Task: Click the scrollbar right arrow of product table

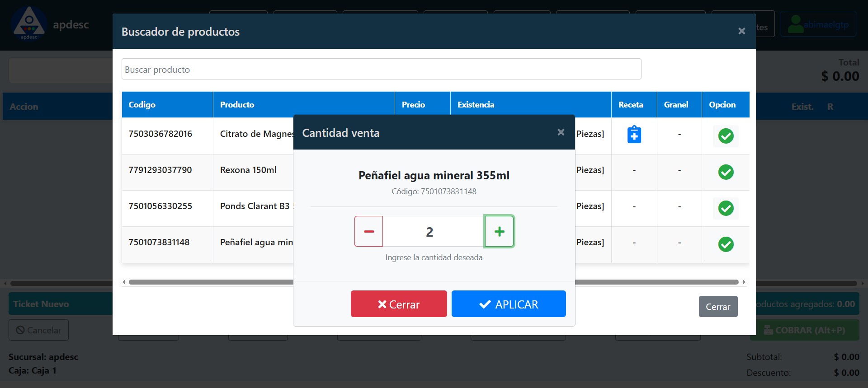Action: 744,282
